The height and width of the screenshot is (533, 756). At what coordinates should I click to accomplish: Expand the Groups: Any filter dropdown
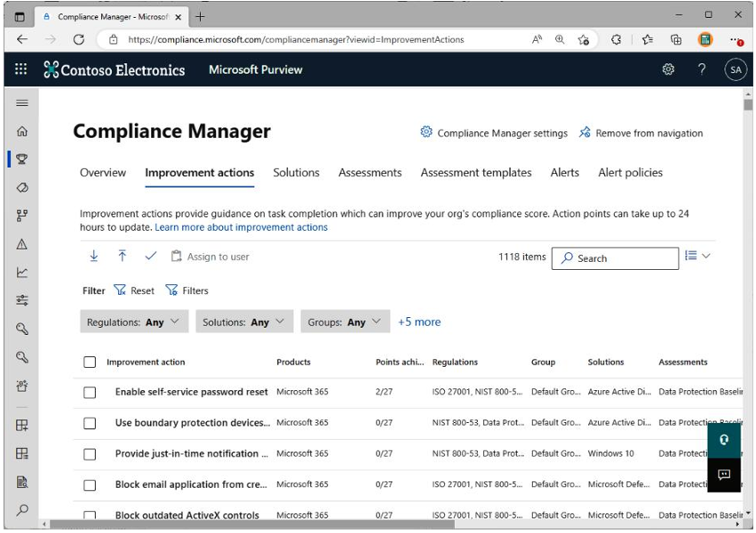[x=346, y=322]
